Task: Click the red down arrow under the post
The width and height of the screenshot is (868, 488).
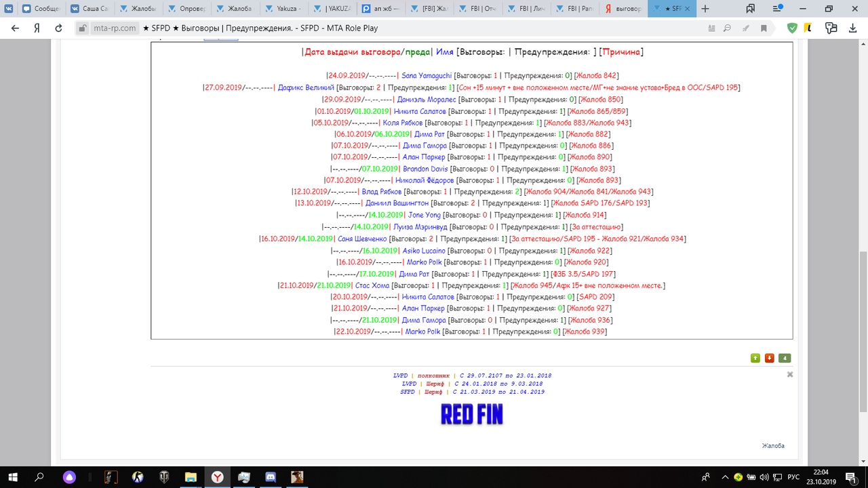Action: 770,358
